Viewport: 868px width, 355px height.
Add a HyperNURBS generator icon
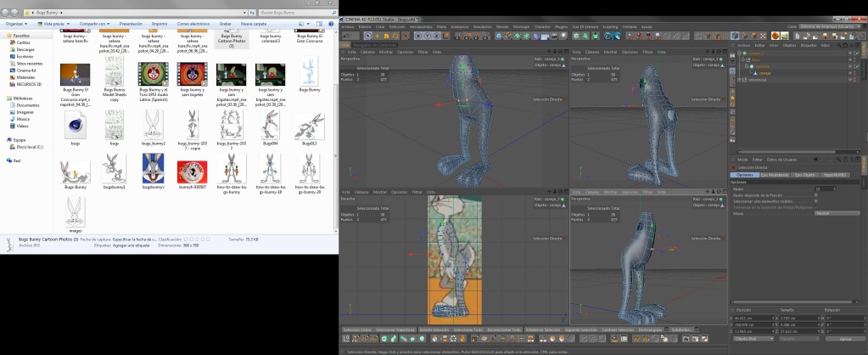click(x=517, y=36)
